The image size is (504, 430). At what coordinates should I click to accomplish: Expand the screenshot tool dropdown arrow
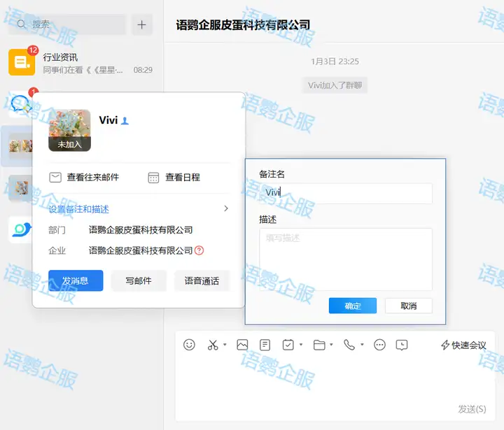click(225, 345)
